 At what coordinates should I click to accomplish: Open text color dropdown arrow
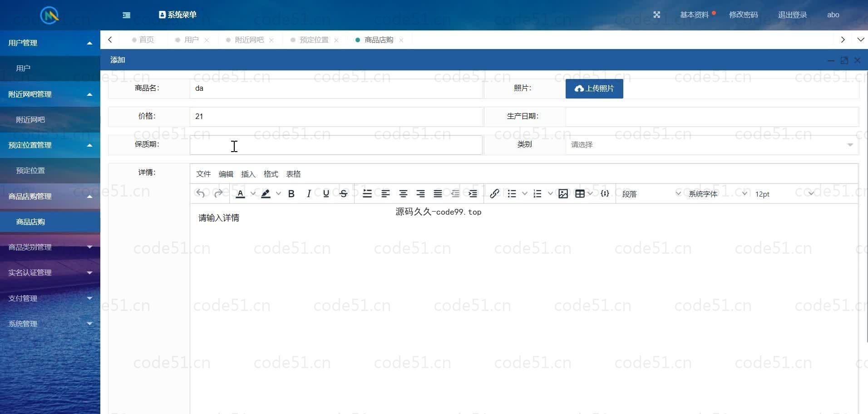[x=253, y=194]
